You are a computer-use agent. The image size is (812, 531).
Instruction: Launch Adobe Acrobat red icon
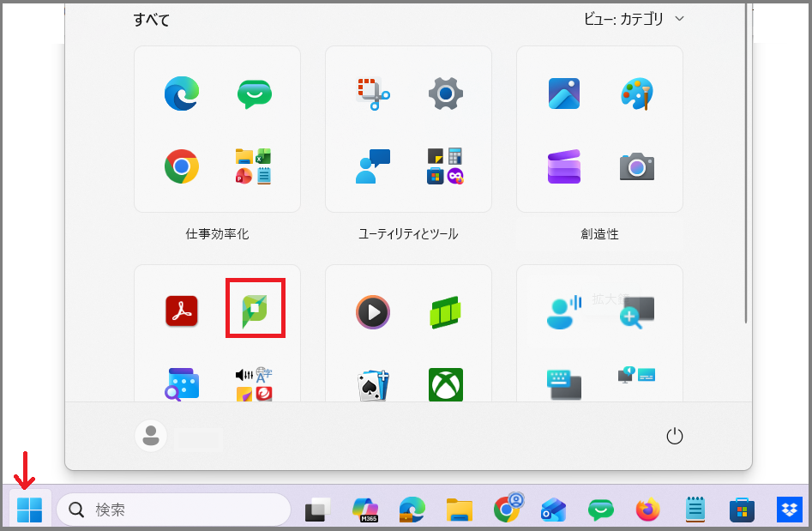pyautogui.click(x=181, y=311)
